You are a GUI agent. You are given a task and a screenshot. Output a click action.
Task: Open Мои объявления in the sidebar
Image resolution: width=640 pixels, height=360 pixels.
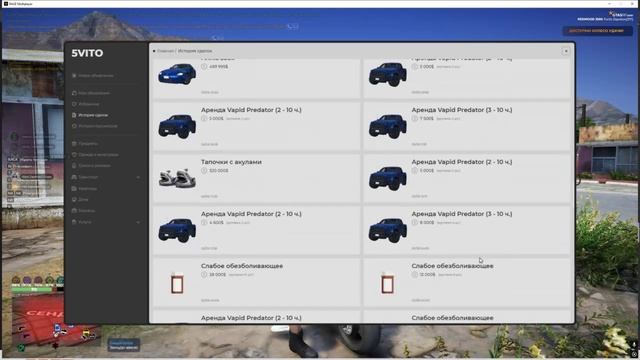click(x=91, y=93)
